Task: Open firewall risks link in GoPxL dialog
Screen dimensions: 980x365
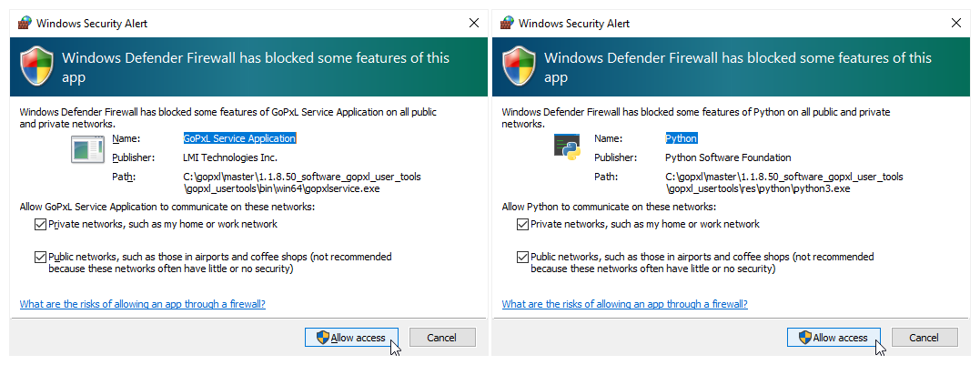Action: pyautogui.click(x=142, y=304)
